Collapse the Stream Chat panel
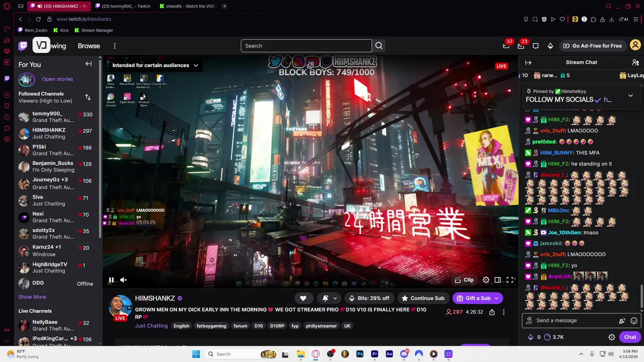This screenshot has width=644, height=362. click(x=528, y=63)
